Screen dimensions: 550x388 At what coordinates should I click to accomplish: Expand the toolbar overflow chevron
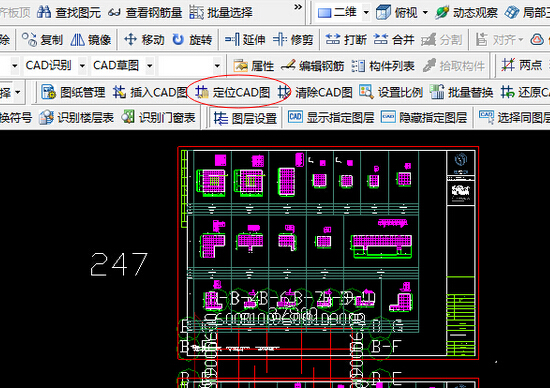(298, 7)
